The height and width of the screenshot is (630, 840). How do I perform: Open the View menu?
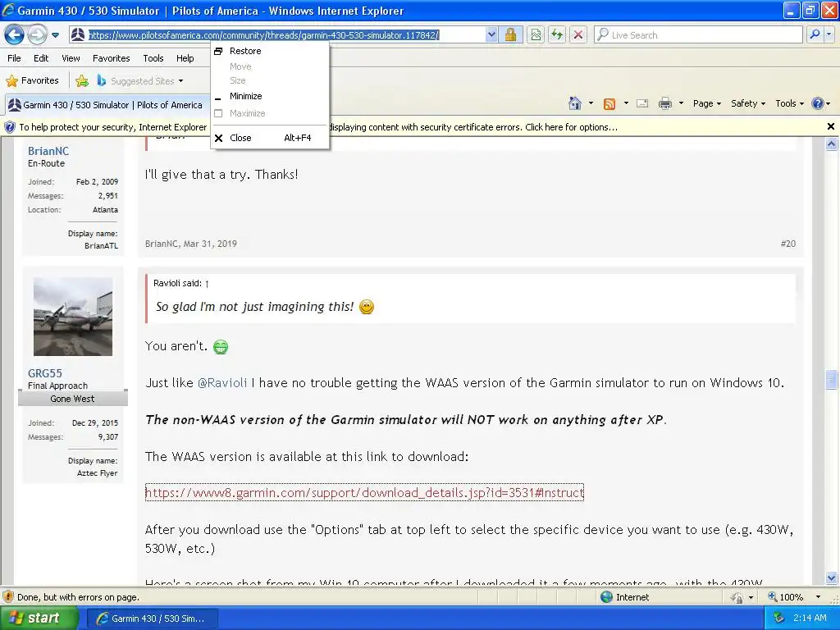pos(71,58)
